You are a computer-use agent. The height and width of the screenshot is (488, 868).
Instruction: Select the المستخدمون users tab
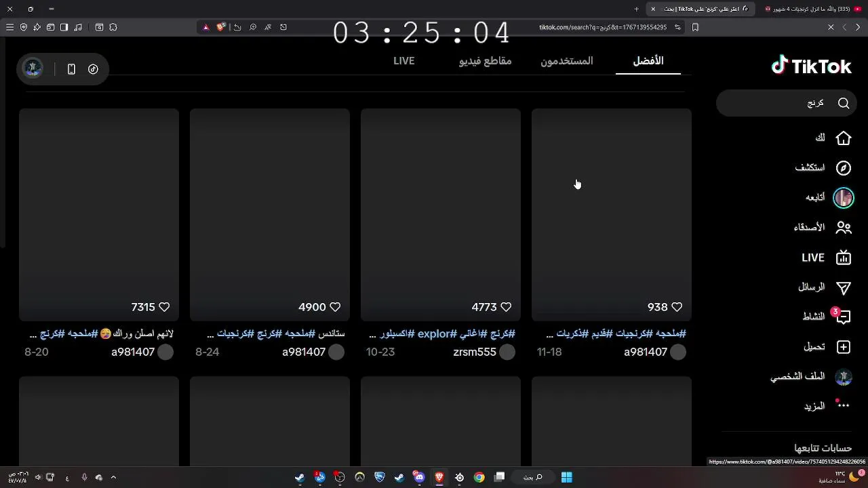[567, 61]
